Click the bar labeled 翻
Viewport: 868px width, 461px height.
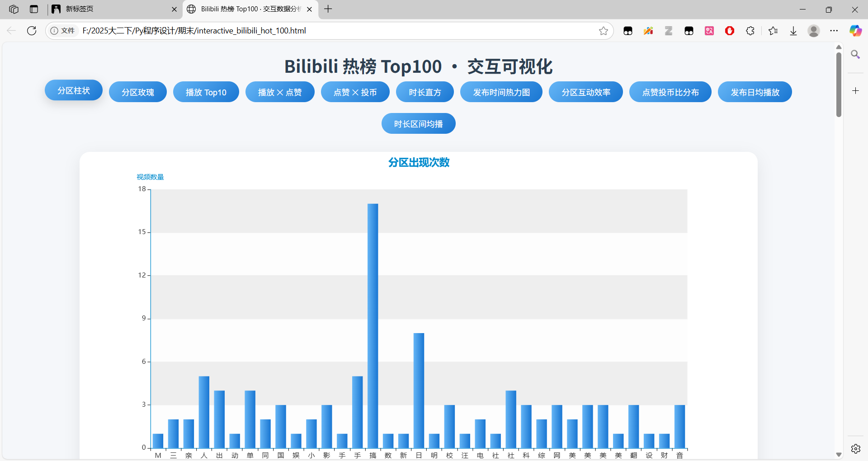click(634, 427)
